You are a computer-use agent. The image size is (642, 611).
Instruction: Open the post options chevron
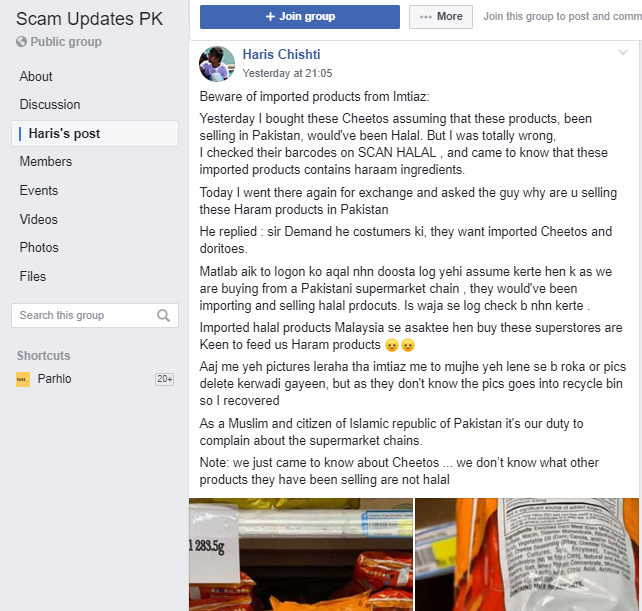[623, 52]
